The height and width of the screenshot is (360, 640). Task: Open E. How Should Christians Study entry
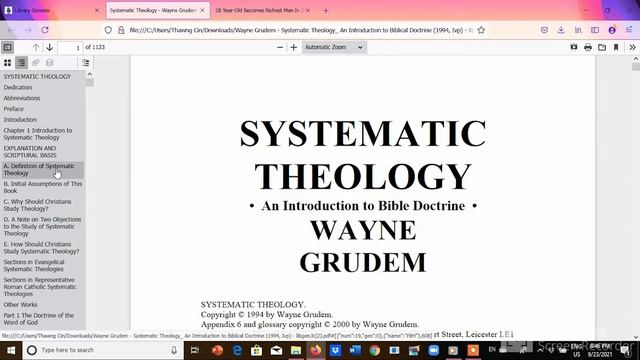pyautogui.click(x=41, y=248)
